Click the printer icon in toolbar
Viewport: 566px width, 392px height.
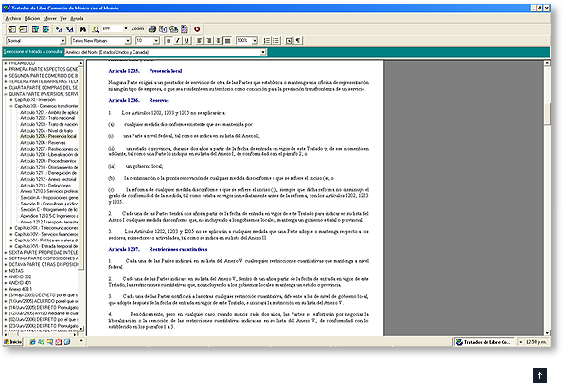tap(152, 29)
